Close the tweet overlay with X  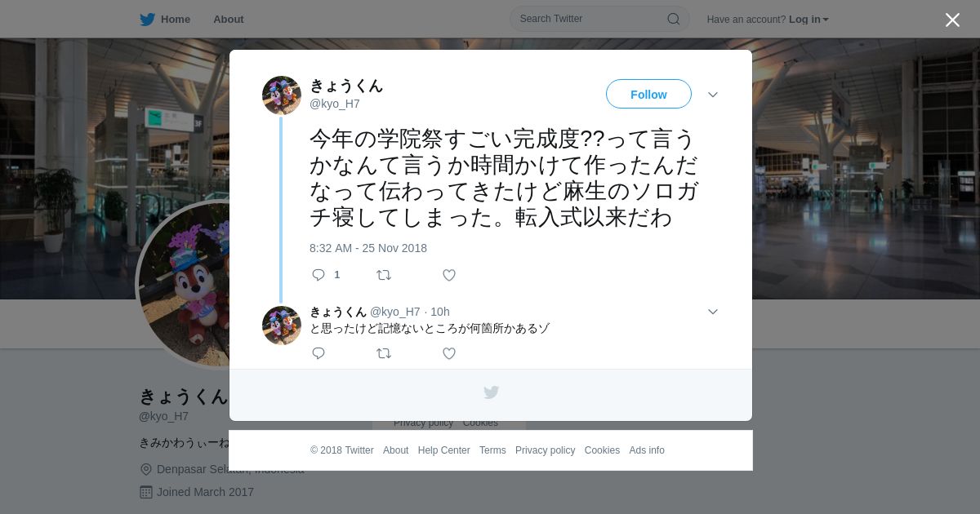(952, 20)
